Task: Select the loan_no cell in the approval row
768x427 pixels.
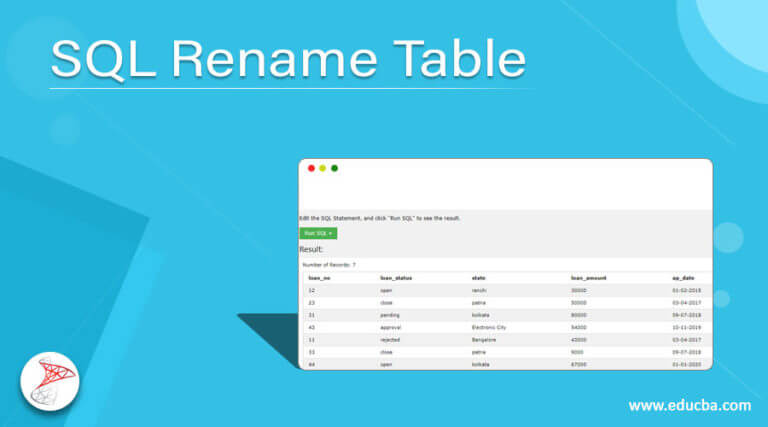Action: 312,327
